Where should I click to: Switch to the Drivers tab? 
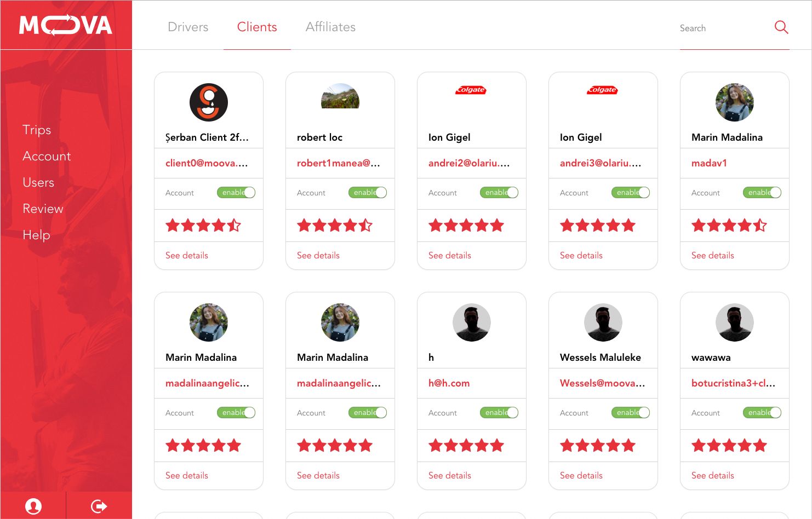point(188,27)
